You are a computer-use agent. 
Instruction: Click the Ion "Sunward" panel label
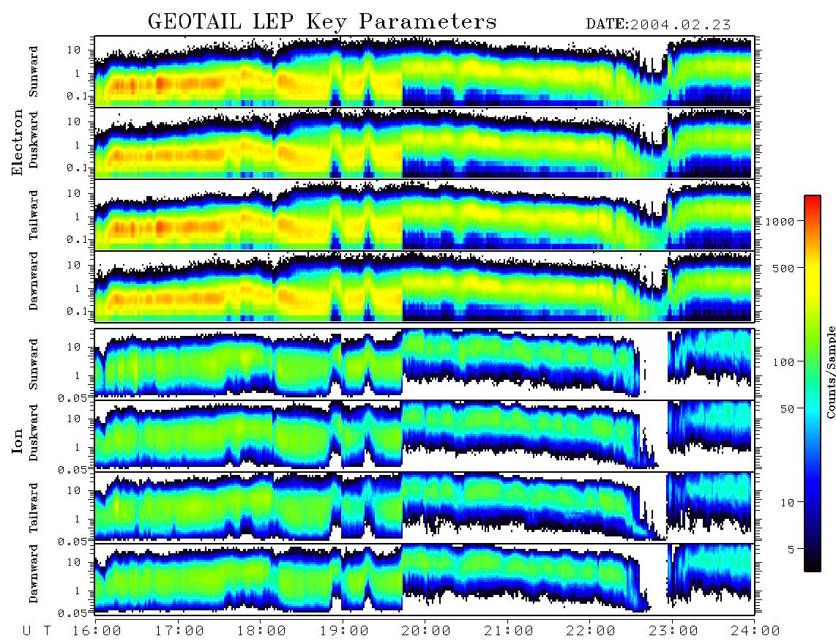point(34,364)
